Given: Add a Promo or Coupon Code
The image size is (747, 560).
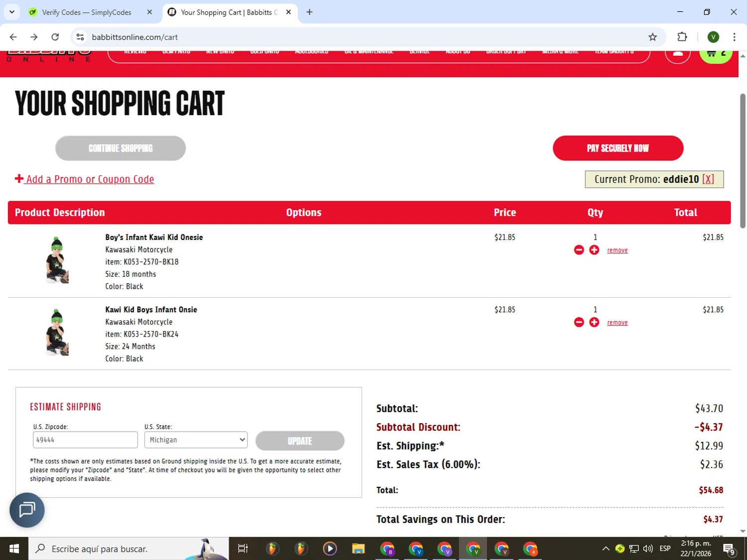Looking at the screenshot, I should pos(85,179).
